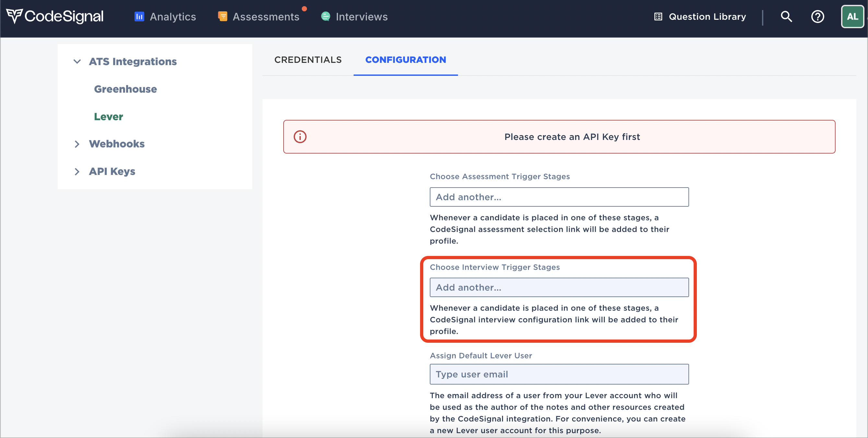Click the CodeSignal logo
This screenshot has width=868, height=438.
click(55, 16)
